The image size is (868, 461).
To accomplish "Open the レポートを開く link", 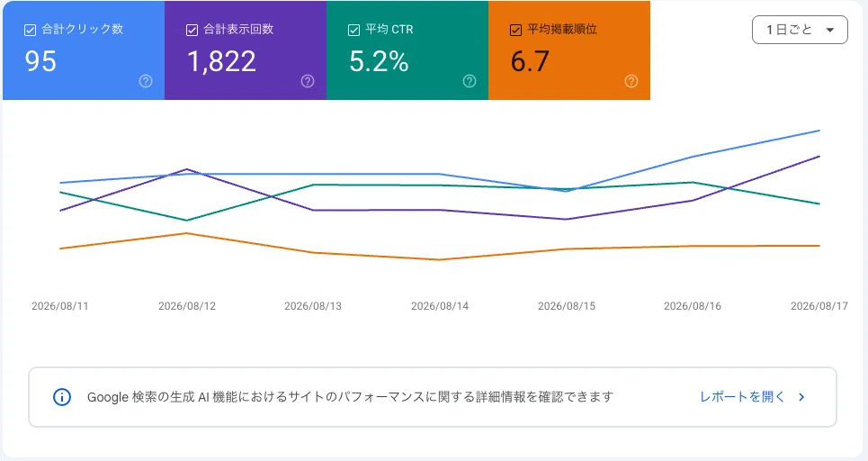I will click(x=743, y=397).
